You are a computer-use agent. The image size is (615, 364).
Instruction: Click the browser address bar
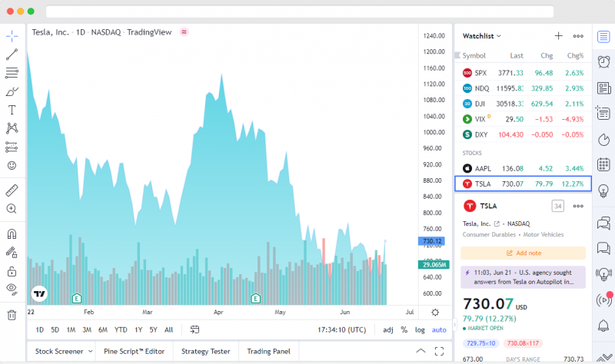(x=300, y=12)
